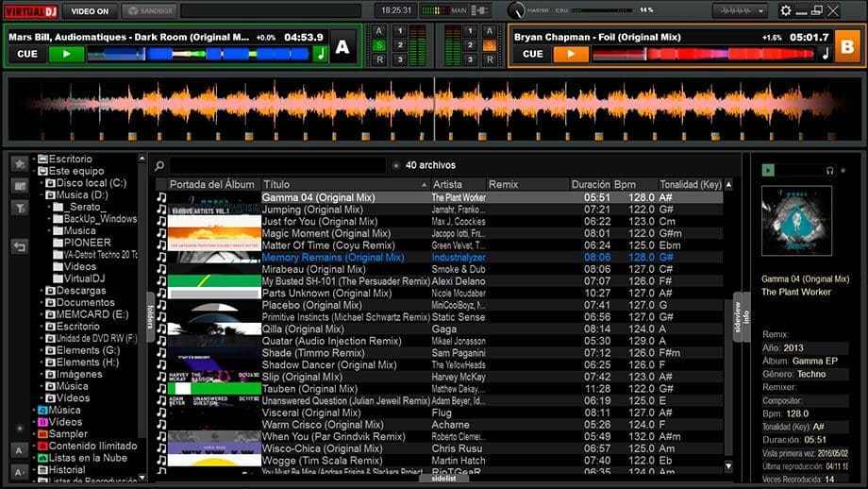The image size is (868, 489).
Task: Toggle left deck number 3 button
Action: coord(400,59)
